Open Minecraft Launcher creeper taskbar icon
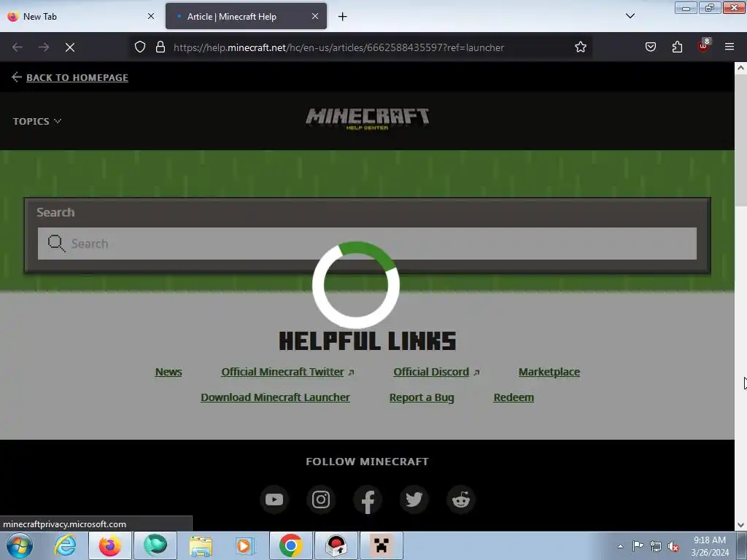The image size is (747, 560). click(381, 545)
